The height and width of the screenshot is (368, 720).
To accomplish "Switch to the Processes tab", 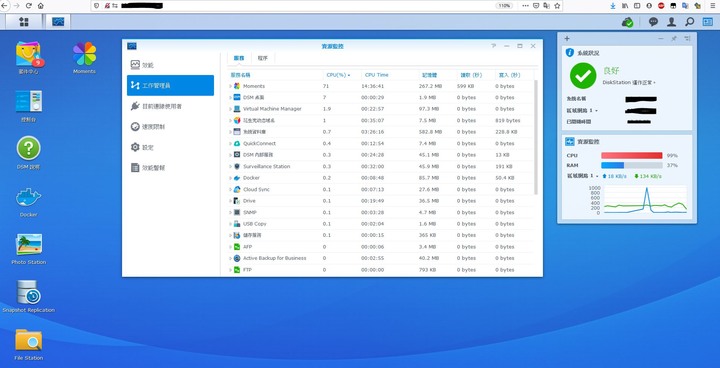I will [263, 58].
